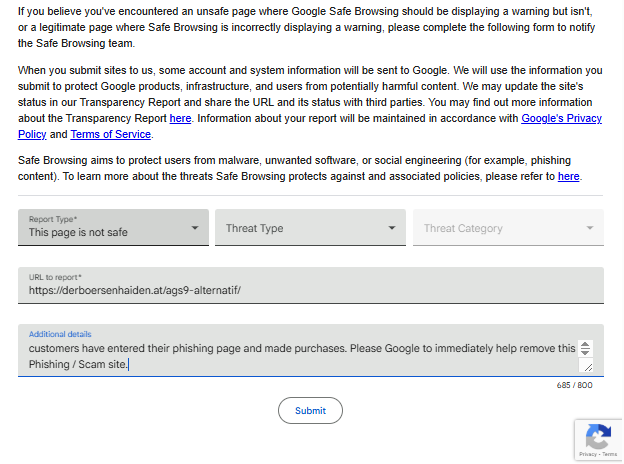The width and height of the screenshot is (624, 464).
Task: Click the textarea scroll up arrow
Action: (586, 345)
